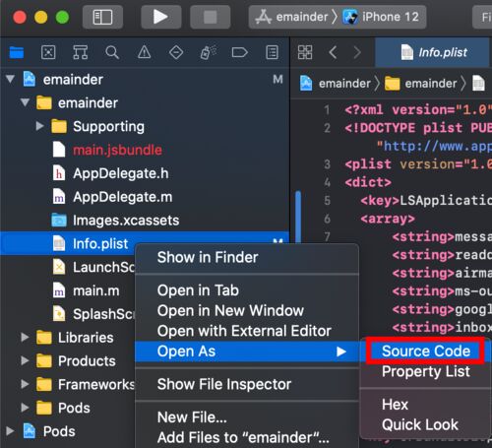Toggle the navigator sidebar panel button
This screenshot has height=448, width=492.
point(102,17)
